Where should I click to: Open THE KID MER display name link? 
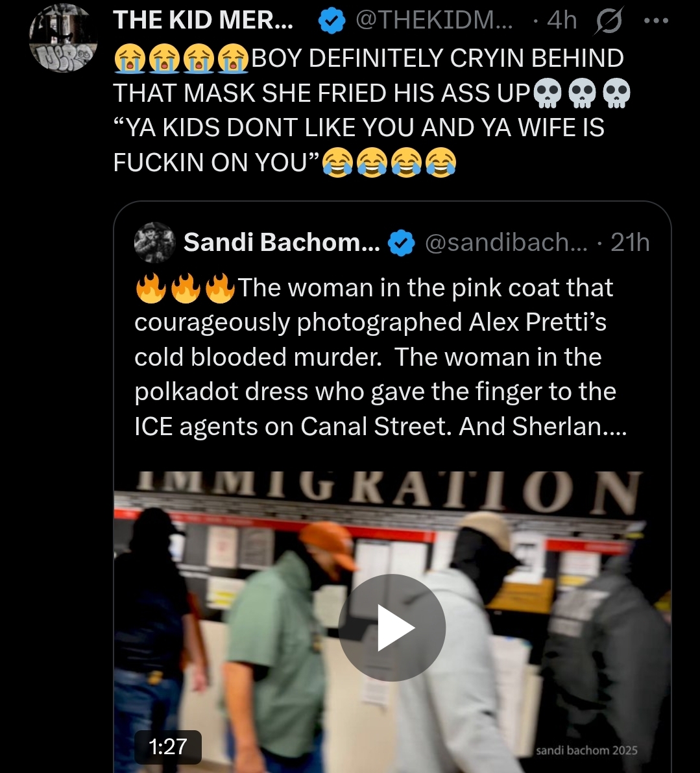point(203,20)
